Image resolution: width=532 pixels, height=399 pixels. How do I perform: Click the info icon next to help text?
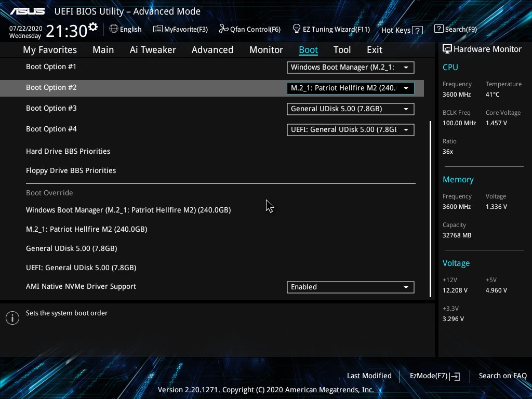coord(12,318)
